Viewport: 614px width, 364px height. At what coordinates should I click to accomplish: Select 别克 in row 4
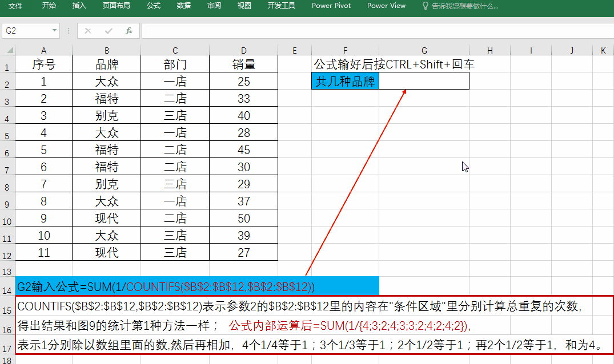tap(106, 115)
